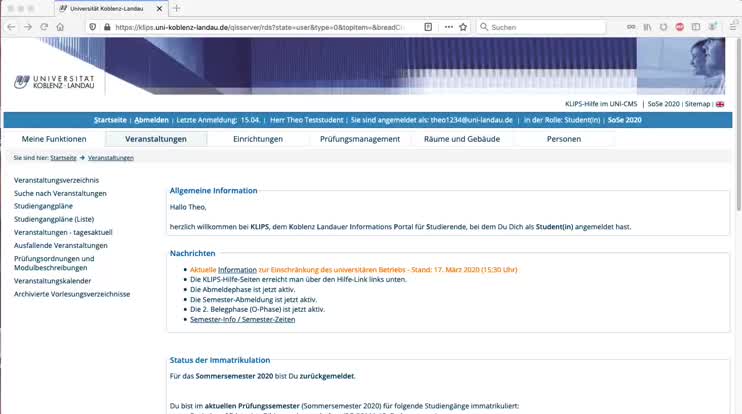Reload the page with the browser refresh icon
The height and width of the screenshot is (414, 742).
tap(44, 27)
